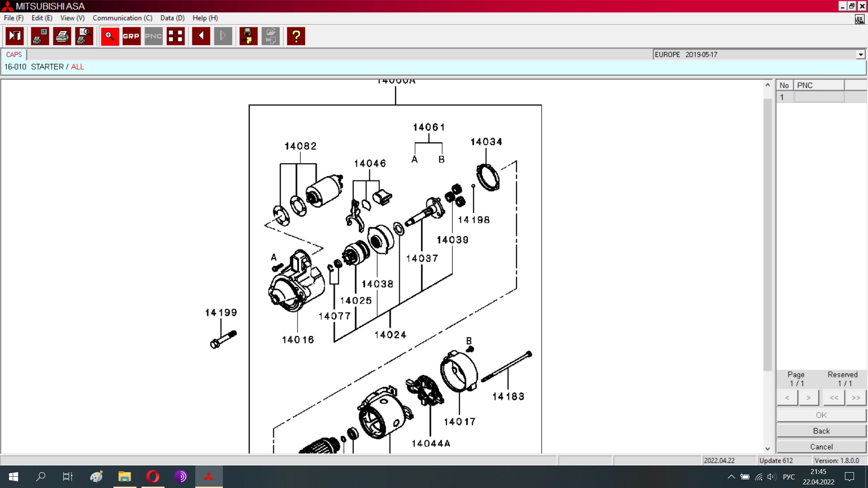Click next page '>' button
The image size is (868, 488).
[808, 398]
